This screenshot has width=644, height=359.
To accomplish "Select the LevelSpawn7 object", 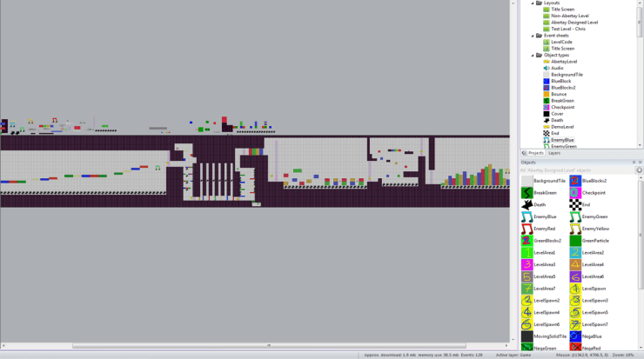I will pyautogui.click(x=589, y=324).
